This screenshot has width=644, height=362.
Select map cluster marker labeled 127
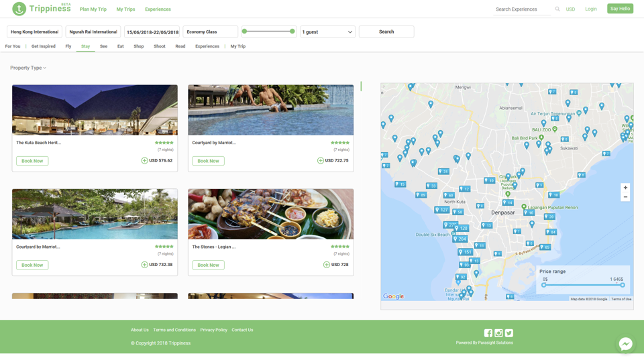coord(441,210)
